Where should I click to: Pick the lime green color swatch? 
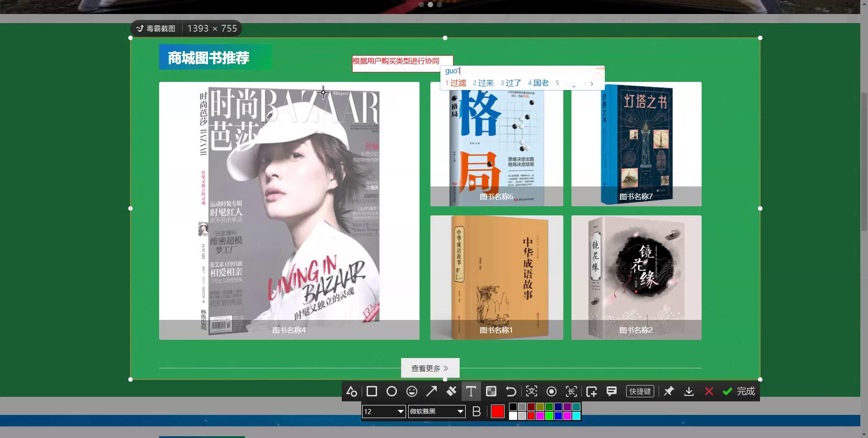coord(549,416)
